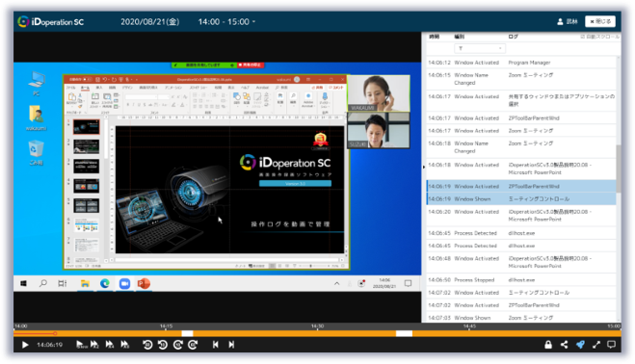Open the 14:00 - 15:00 time range dropdown
Viewport: 635px width, 364px height.
coord(226,21)
